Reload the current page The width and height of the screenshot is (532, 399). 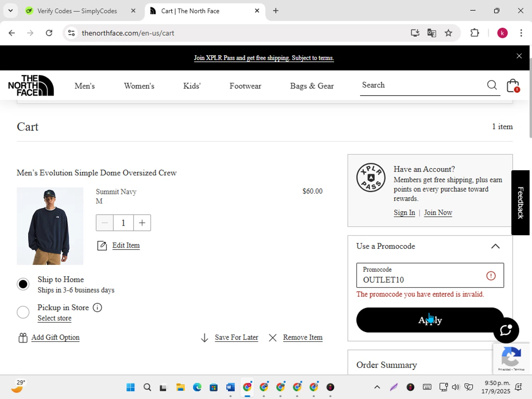[x=49, y=33]
